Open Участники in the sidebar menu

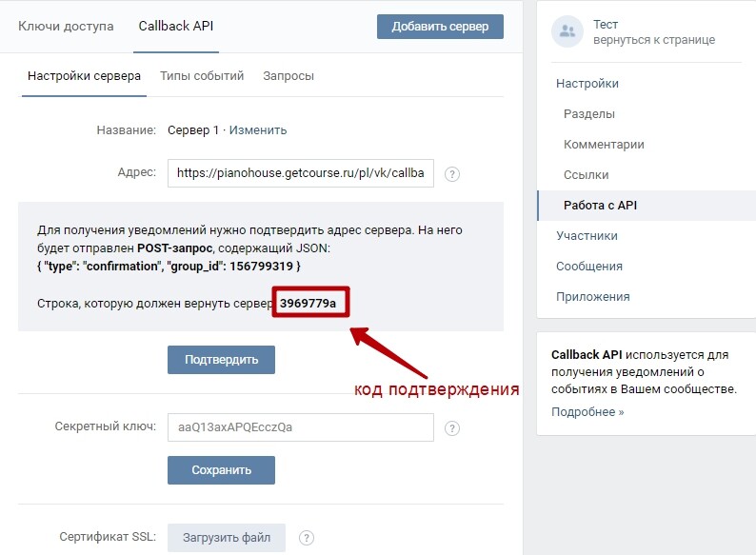(587, 236)
